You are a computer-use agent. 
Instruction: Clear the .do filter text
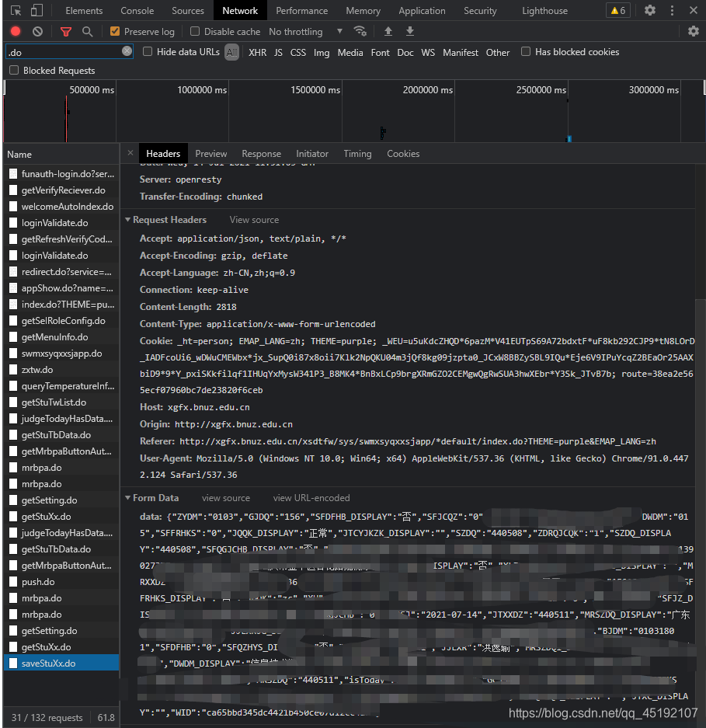pos(127,51)
